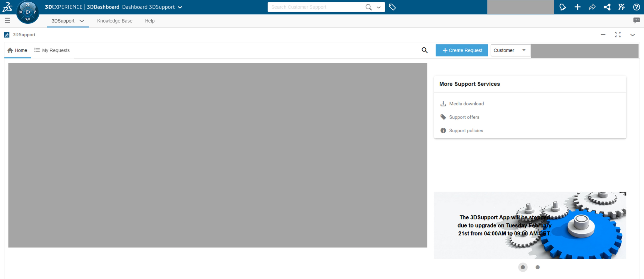Click the More Support Services heading
The image size is (644, 279).
(x=470, y=84)
